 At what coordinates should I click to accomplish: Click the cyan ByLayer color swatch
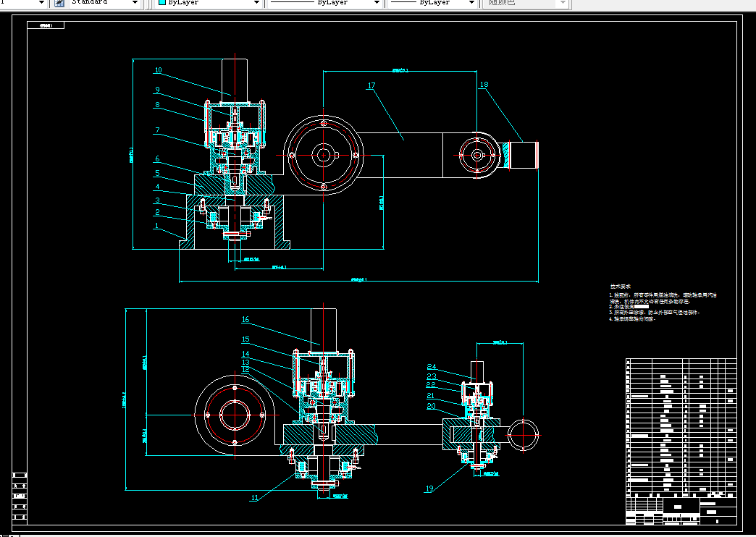coord(162,3)
